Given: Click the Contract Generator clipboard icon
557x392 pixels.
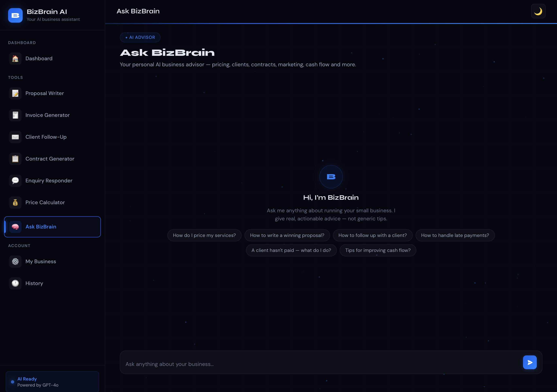Looking at the screenshot, I should [15, 159].
